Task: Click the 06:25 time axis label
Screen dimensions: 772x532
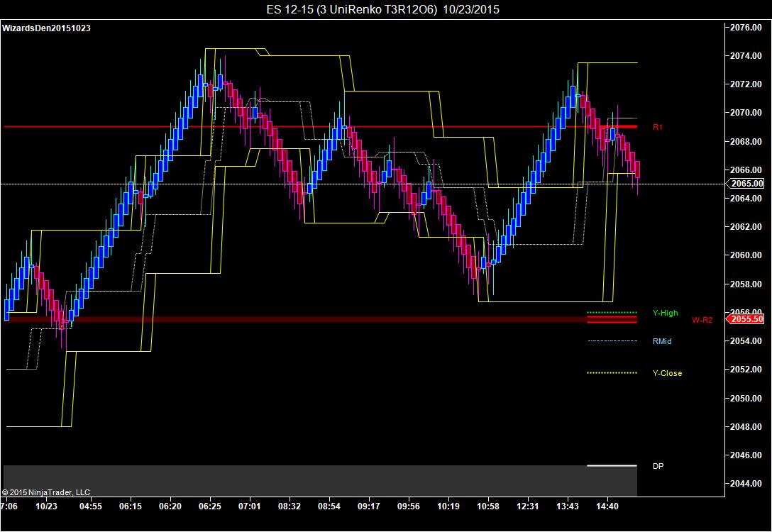Action: (210, 506)
